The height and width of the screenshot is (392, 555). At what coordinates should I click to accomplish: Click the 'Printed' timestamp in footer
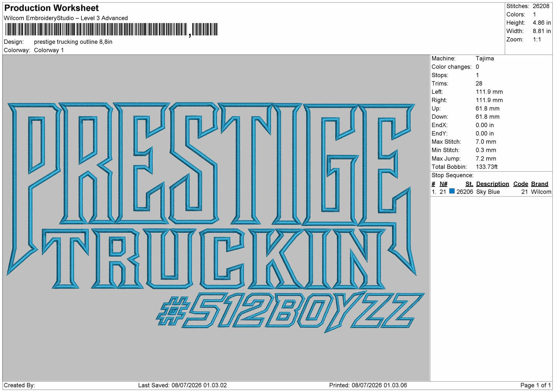pos(368,385)
